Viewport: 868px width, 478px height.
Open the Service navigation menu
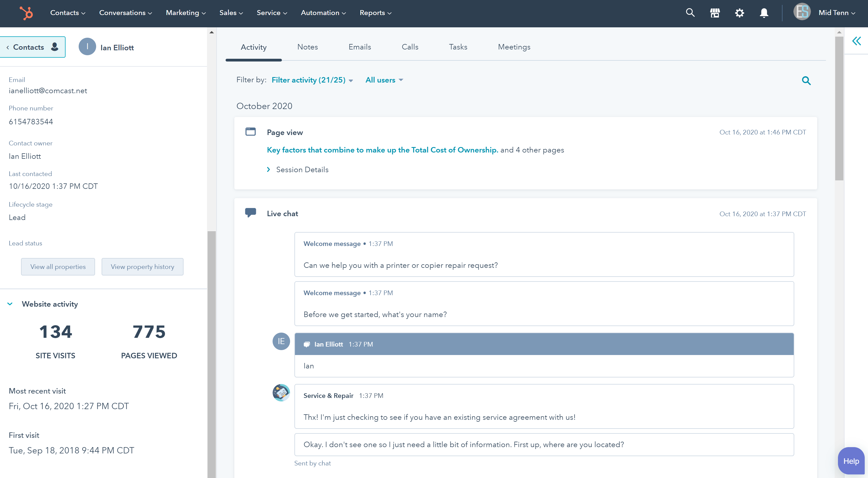click(x=271, y=13)
